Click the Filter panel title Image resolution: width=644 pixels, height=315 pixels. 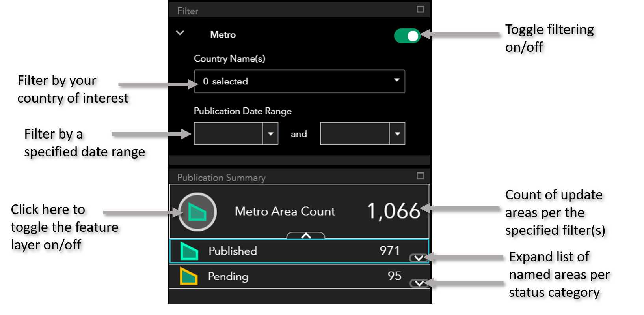click(188, 11)
